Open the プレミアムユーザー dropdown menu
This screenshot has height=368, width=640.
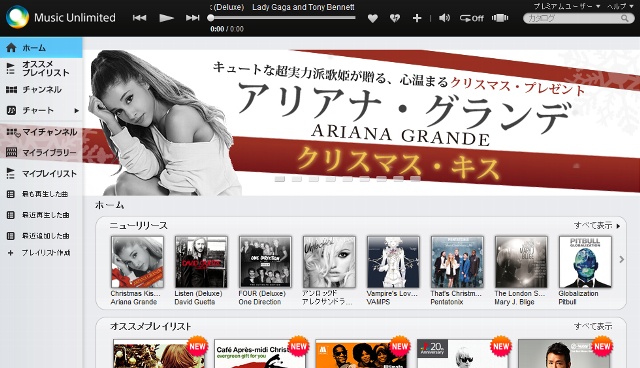[567, 6]
